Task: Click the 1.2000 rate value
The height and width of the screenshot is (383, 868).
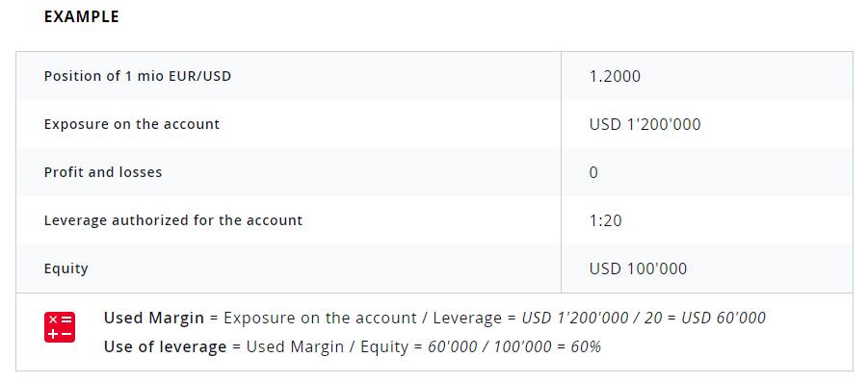Action: (x=615, y=76)
